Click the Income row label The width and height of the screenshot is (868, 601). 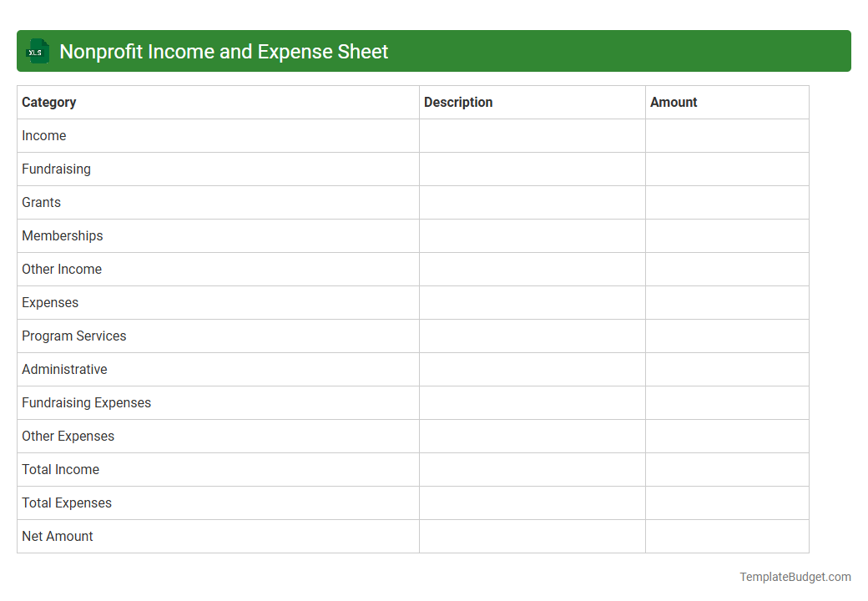pos(44,135)
